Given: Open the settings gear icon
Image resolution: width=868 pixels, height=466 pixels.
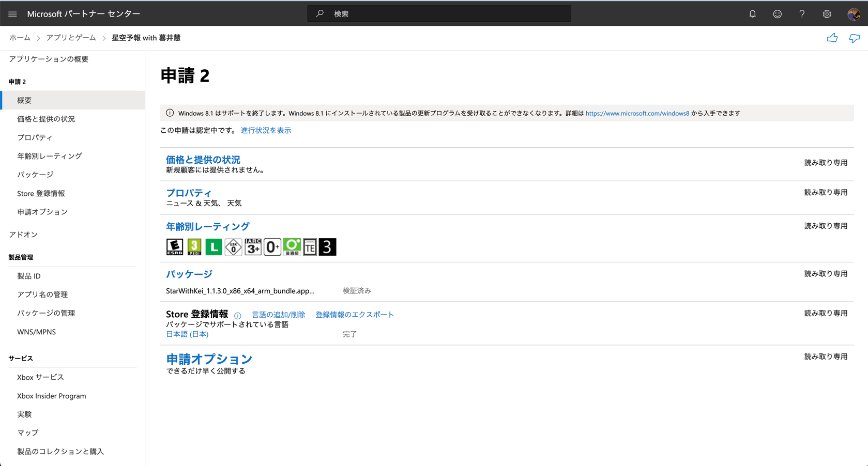Looking at the screenshot, I should [x=827, y=14].
